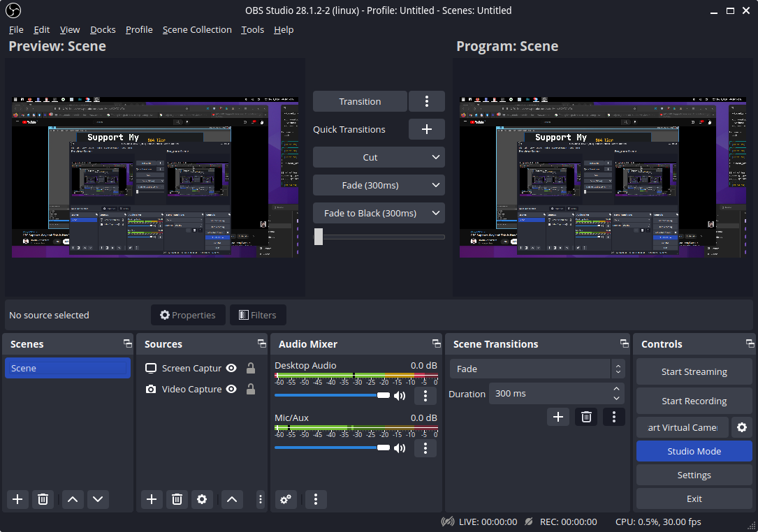The height and width of the screenshot is (532, 758).
Task: Open the View menu
Action: 70,29
